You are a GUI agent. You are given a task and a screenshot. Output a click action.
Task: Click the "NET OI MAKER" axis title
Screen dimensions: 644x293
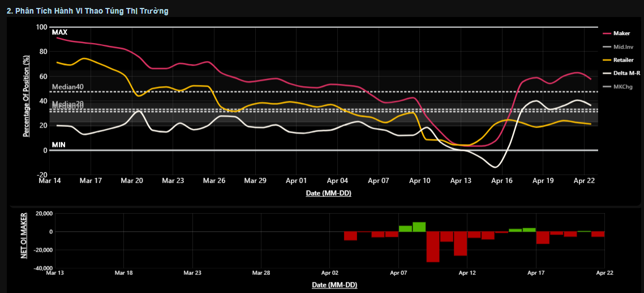click(x=24, y=236)
